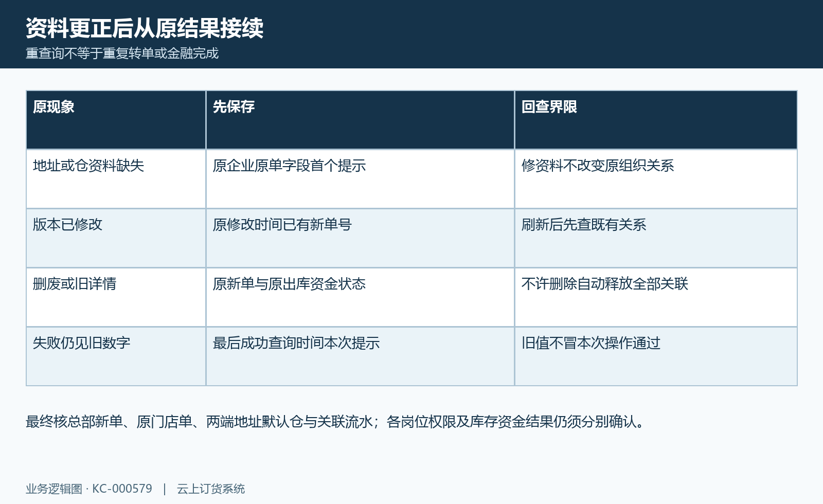823x504 pixels.
Task: Click the cell 原修改时间已有新单号
Action: [360, 238]
